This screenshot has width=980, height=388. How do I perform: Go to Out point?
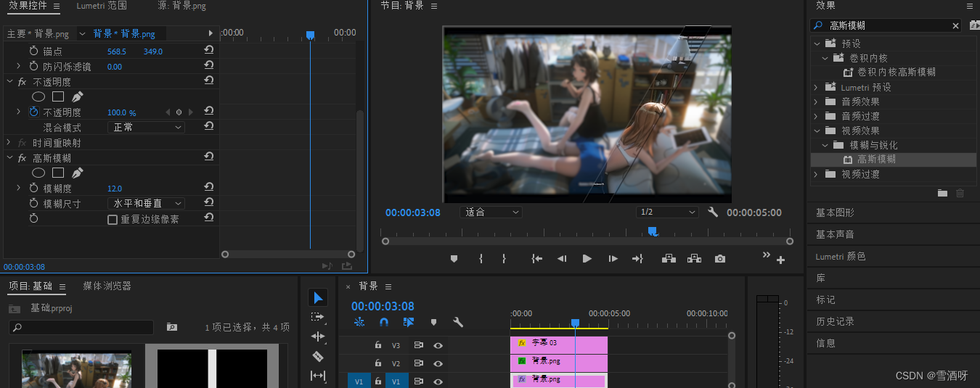(x=637, y=258)
